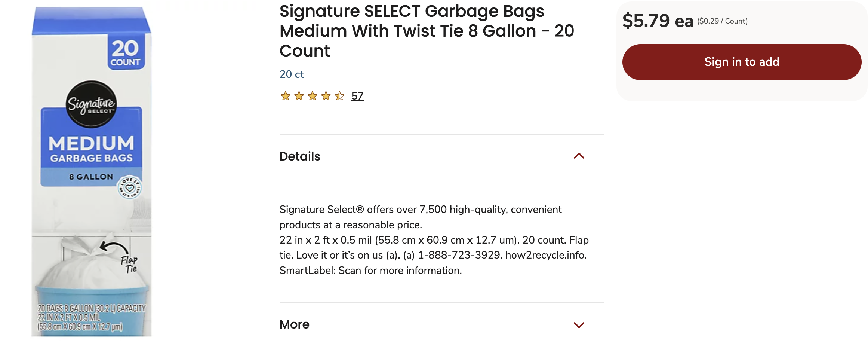
Task: Click the "Sign in to add" button
Action: pyautogui.click(x=742, y=62)
